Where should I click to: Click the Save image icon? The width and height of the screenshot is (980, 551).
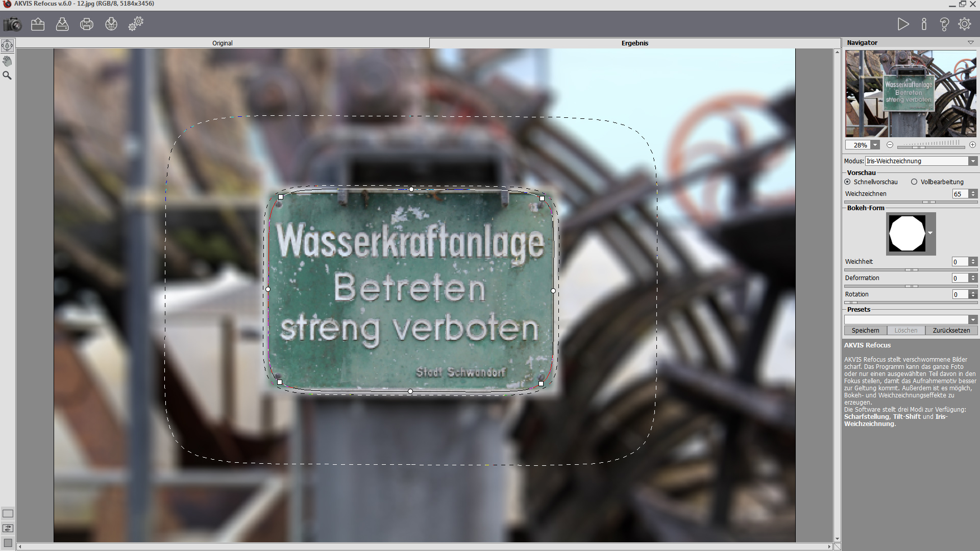click(x=62, y=24)
